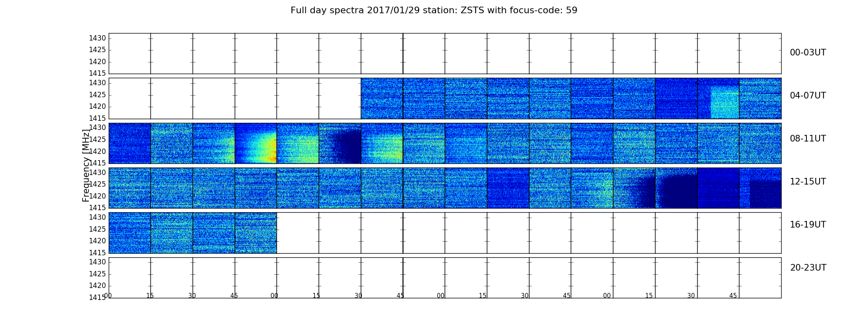
Task: Select the "08-11UT" row label
Action: (x=808, y=139)
